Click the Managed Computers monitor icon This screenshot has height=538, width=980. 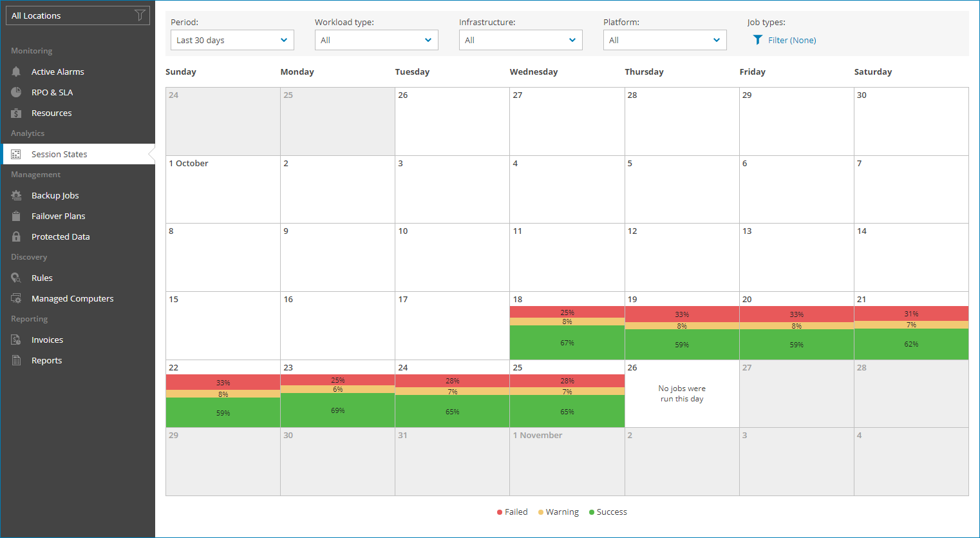(17, 298)
